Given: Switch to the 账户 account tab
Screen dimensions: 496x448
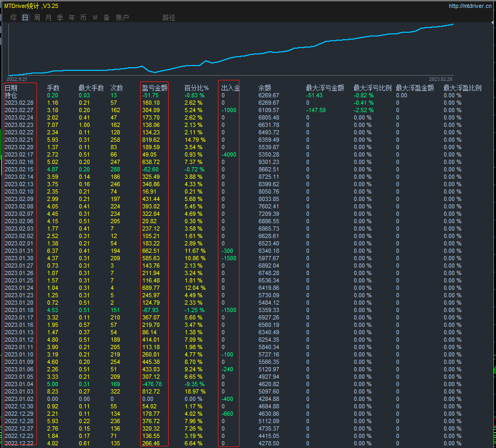Looking at the screenshot, I should [x=122, y=17].
